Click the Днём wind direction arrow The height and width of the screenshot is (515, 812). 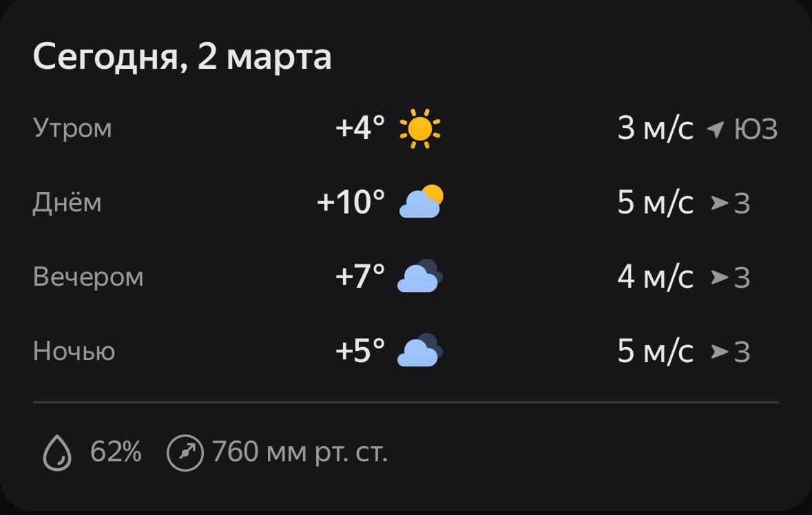720,203
